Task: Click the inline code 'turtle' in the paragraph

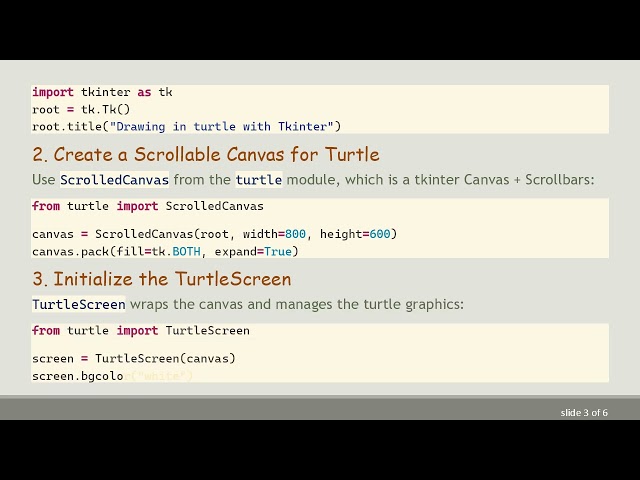Action: coord(259,180)
